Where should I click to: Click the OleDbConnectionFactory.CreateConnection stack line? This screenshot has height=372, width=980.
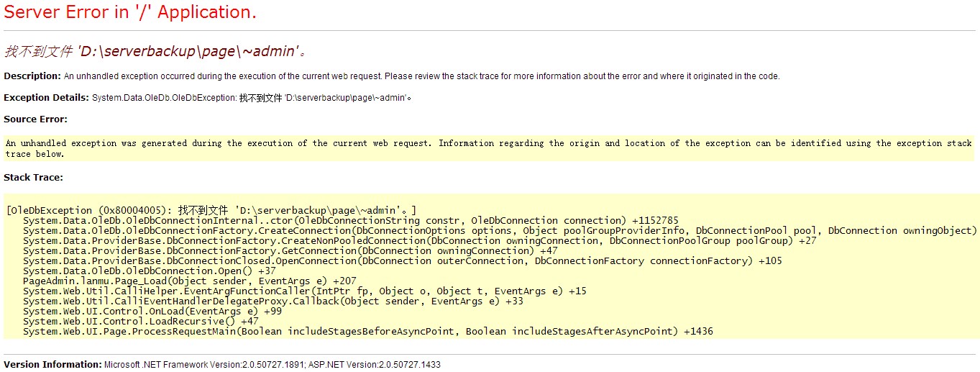[x=500, y=230]
